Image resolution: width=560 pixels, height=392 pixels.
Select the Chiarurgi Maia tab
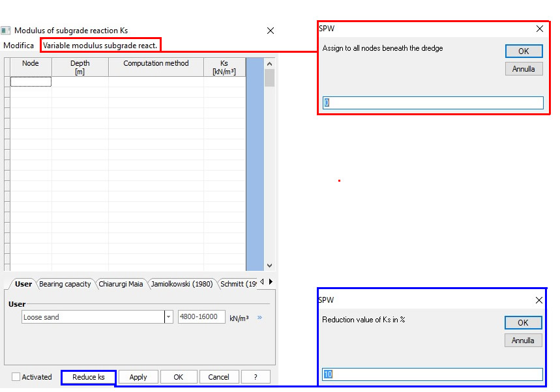[x=121, y=284]
